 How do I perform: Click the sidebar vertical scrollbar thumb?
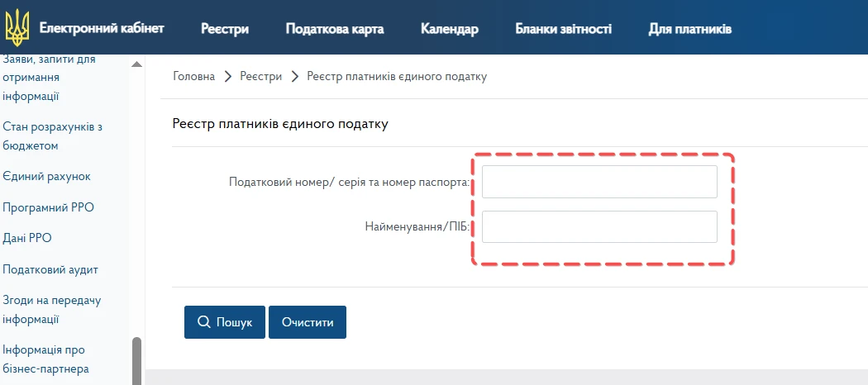pyautogui.click(x=137, y=360)
